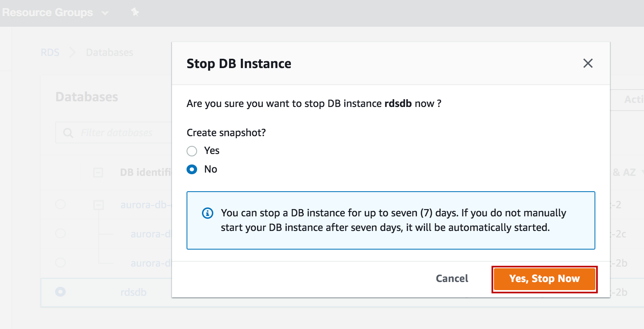Viewport: 644px width, 329px height.
Task: Select first aurora child instance radio button
Action: click(60, 233)
